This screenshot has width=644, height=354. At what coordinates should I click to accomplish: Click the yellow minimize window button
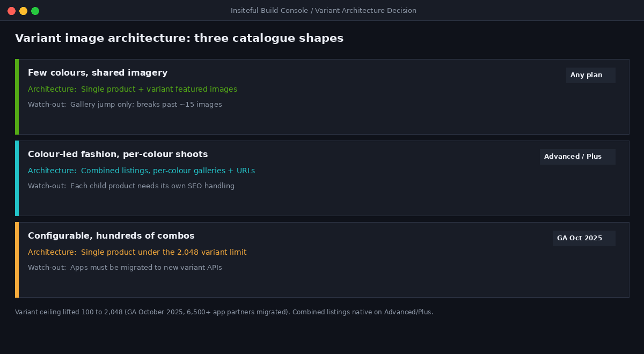23,11
